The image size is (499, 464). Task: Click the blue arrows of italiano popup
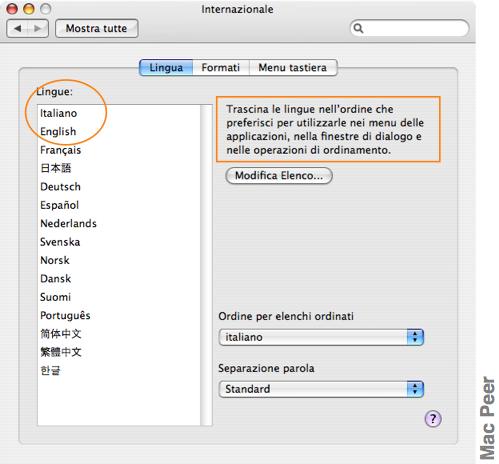coord(415,337)
